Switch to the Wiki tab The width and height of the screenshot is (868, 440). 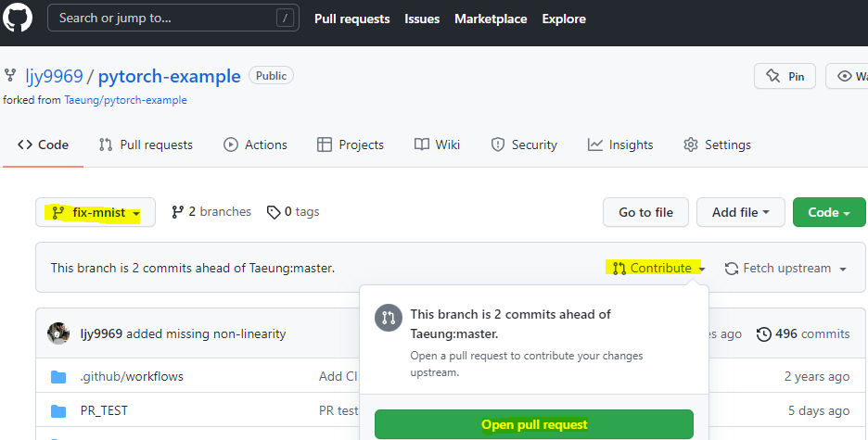[x=438, y=145]
